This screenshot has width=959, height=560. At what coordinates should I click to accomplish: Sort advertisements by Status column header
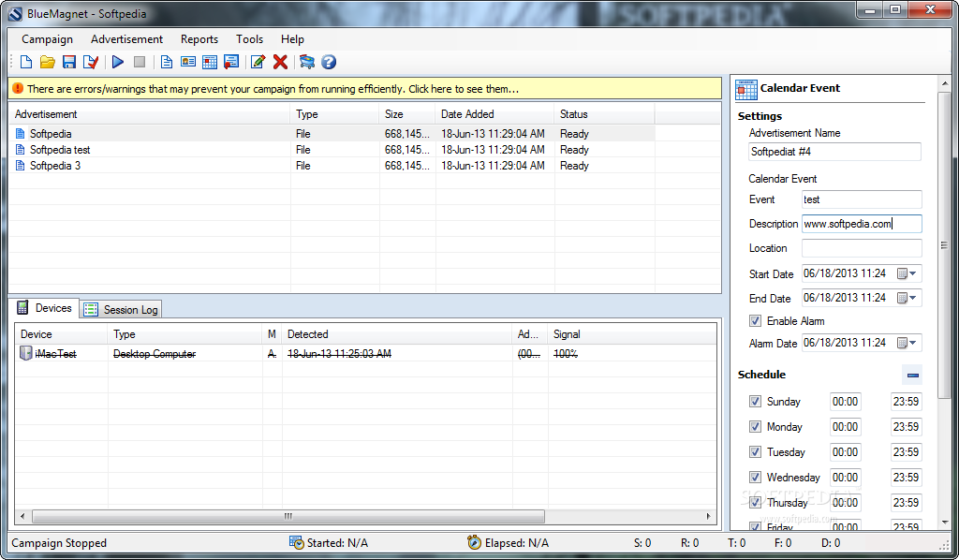click(604, 113)
